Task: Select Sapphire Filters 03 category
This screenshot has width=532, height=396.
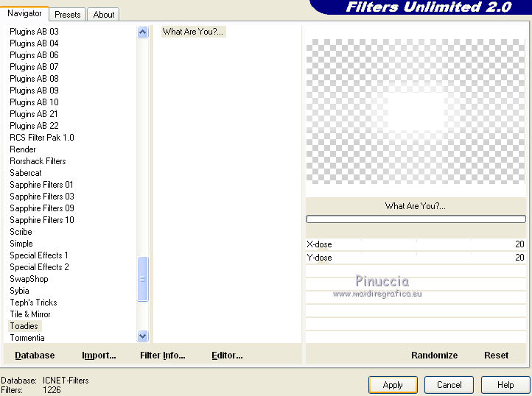Action: [x=42, y=197]
